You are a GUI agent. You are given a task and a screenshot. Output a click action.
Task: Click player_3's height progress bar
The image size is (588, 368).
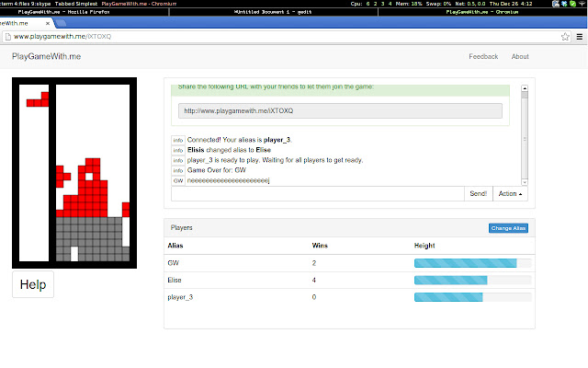coord(472,297)
